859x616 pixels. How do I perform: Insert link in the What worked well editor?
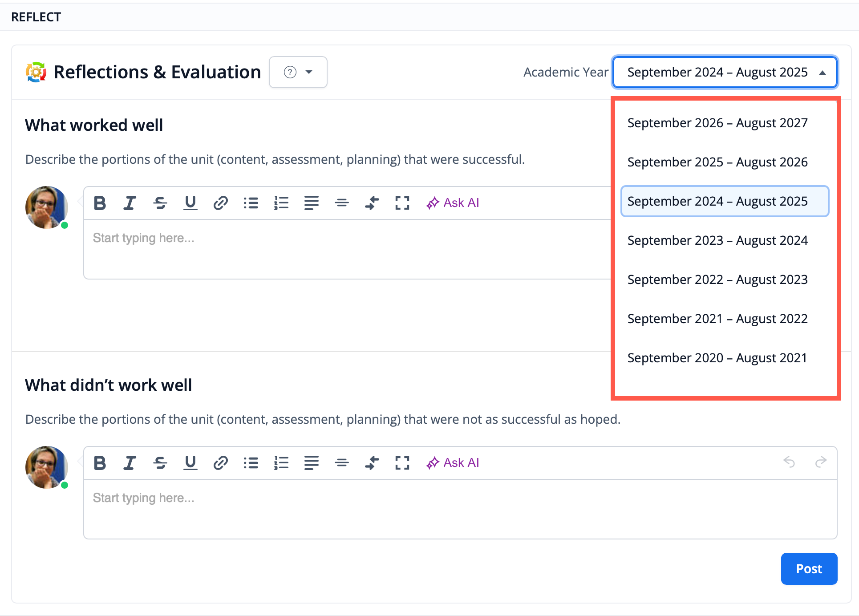[x=221, y=203]
